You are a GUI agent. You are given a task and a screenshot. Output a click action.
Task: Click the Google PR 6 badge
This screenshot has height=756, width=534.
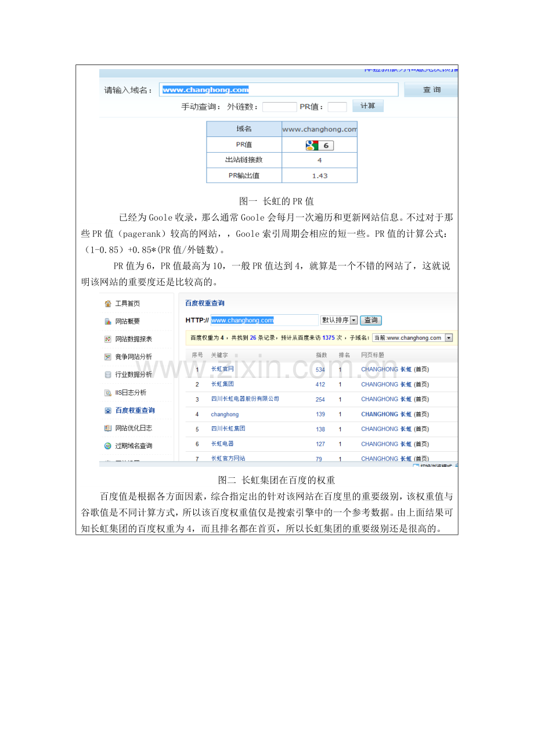pyautogui.click(x=319, y=145)
